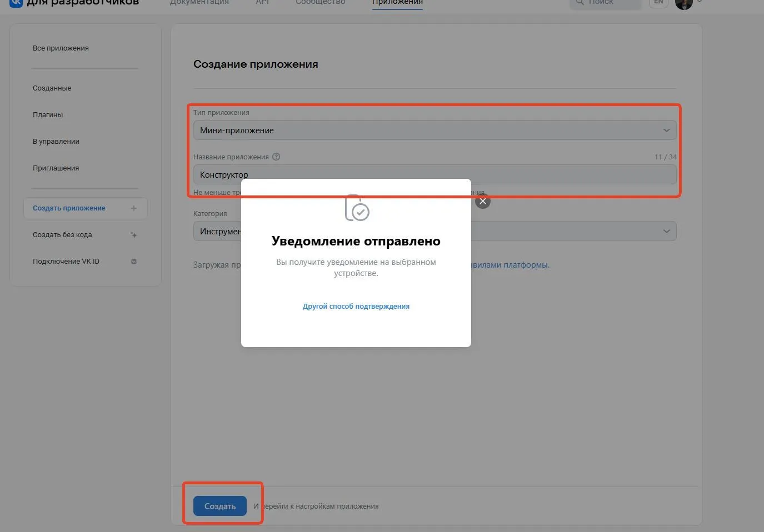
Task: Open the API menu item
Action: click(262, 3)
